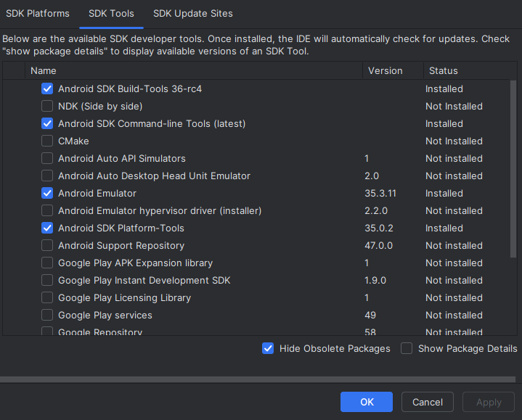Screen dimensions: 522x420
Task: Check the CMake package checkbox
Action: (47, 141)
